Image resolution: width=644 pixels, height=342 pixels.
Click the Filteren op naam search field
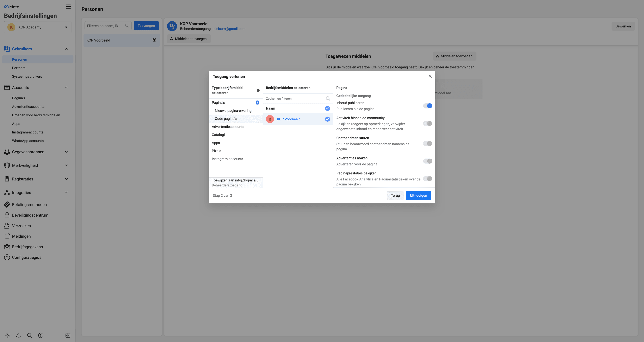pyautogui.click(x=108, y=26)
